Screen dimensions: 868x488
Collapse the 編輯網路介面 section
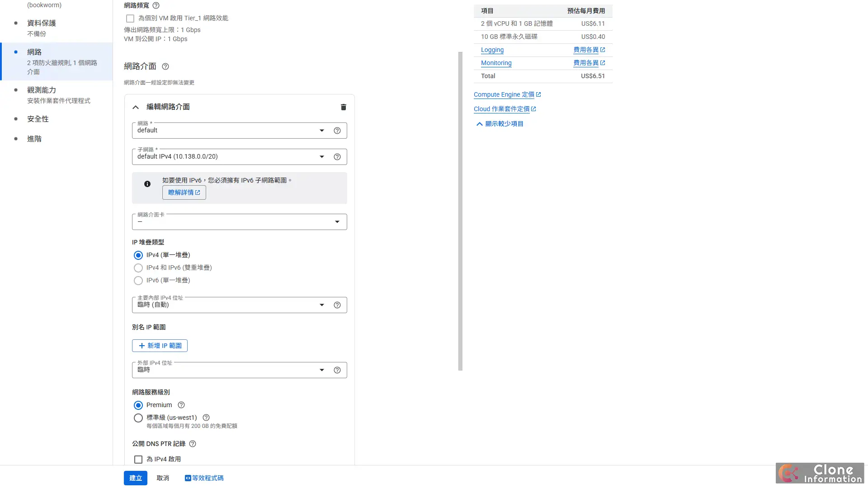click(x=136, y=107)
